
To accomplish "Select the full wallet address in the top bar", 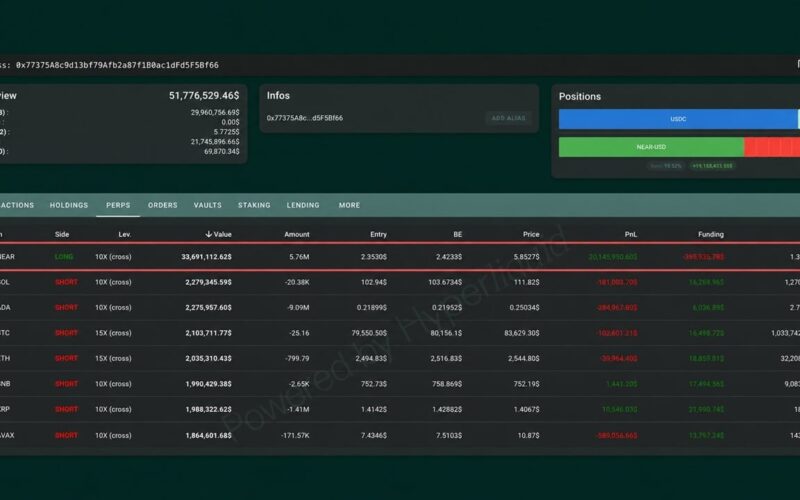I will 117,65.
